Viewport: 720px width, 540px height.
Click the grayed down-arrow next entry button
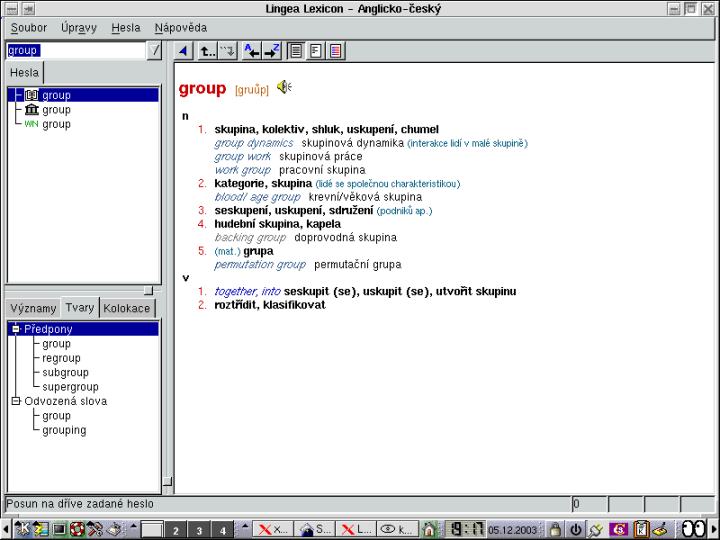click(227, 51)
